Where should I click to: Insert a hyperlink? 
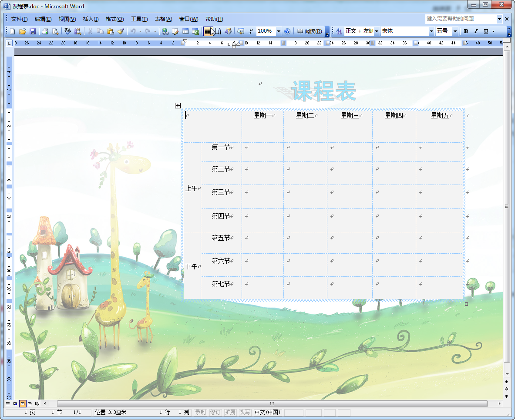pyautogui.click(x=165, y=31)
